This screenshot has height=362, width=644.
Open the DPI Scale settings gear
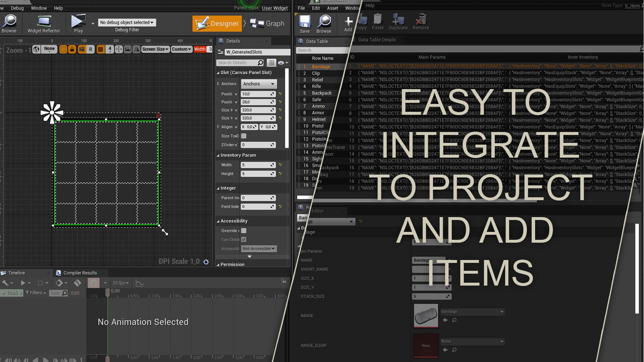click(206, 262)
